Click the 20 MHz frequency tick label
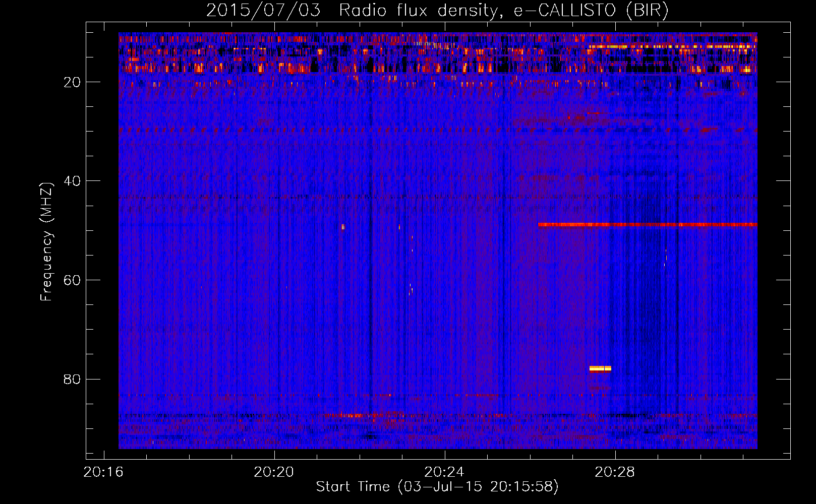The image size is (816, 504). (73, 82)
